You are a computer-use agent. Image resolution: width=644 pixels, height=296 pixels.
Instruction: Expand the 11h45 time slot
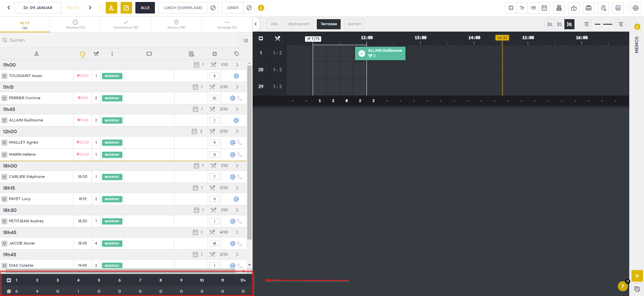pyautogui.click(x=237, y=109)
